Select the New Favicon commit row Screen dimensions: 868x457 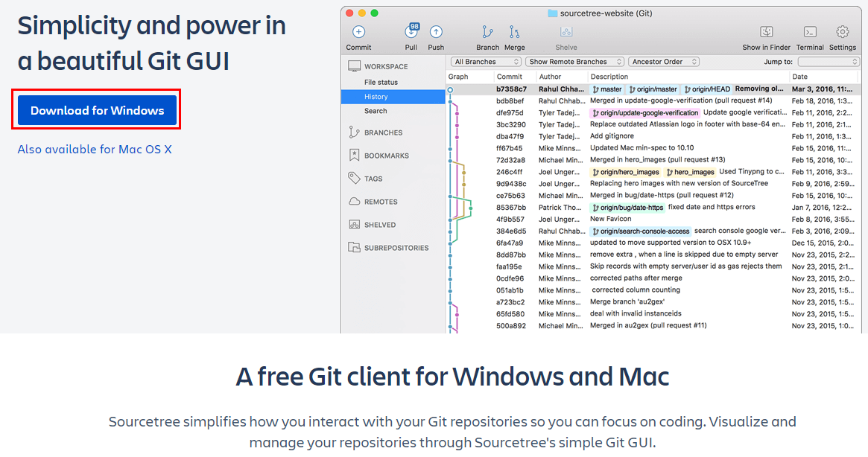[x=653, y=219]
